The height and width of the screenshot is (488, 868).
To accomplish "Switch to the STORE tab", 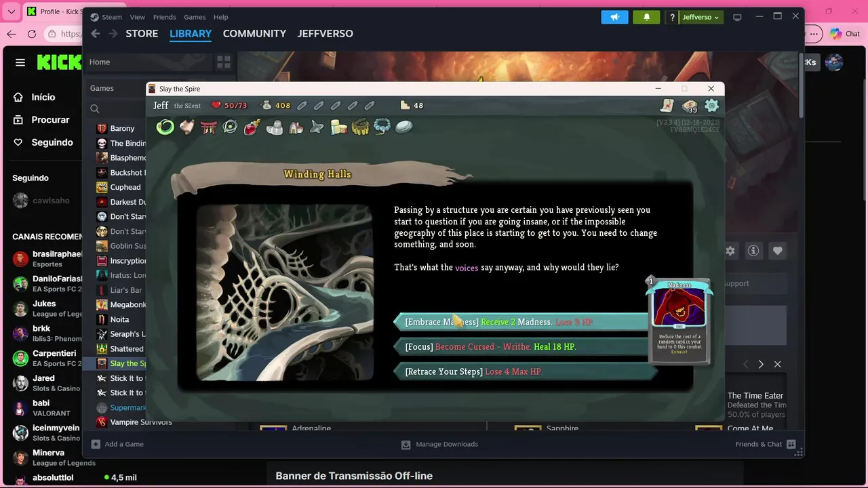I will 142,33.
